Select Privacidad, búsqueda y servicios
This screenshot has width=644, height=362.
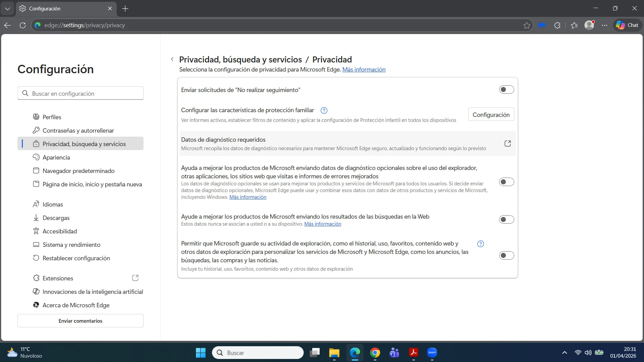pos(80,144)
